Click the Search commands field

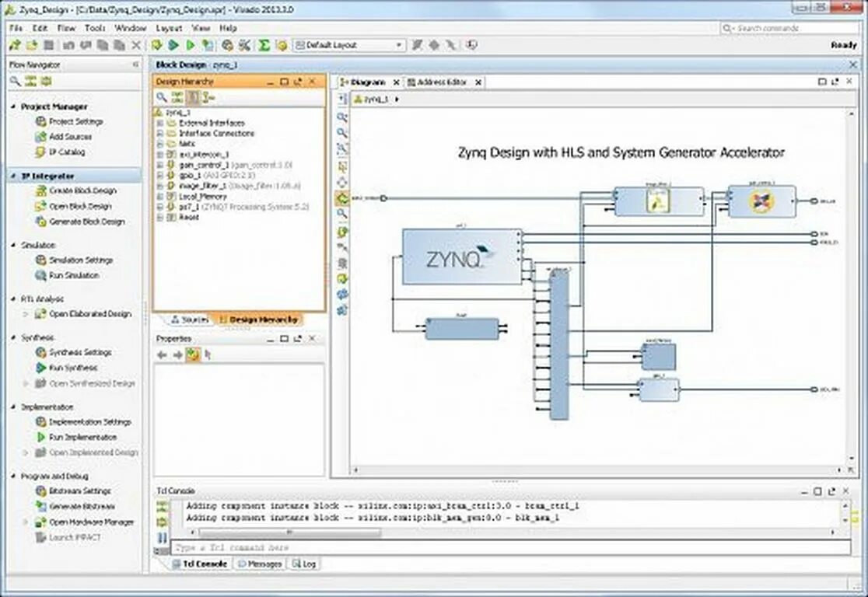tap(789, 28)
